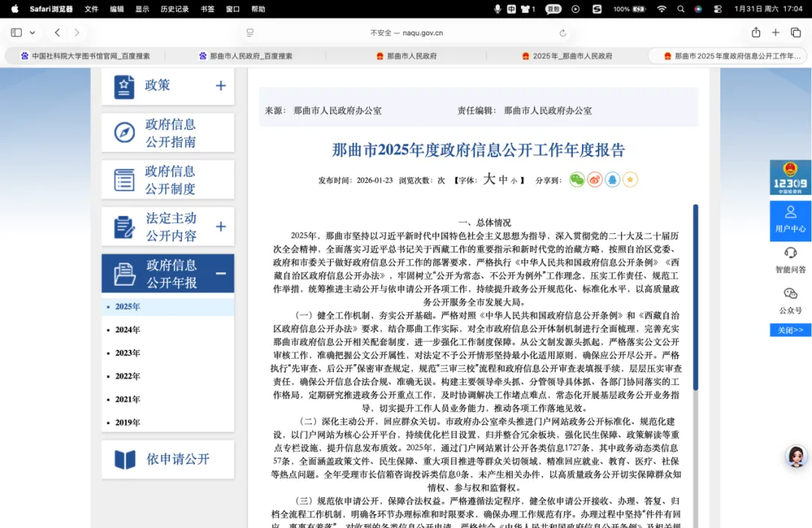Show tab overview
This screenshot has width=812, height=528.
796,32
